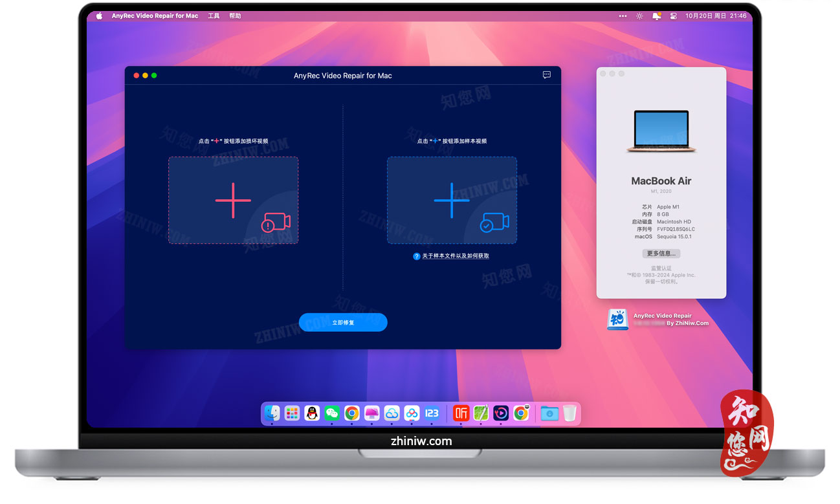Open the Downloads folder in the Dock
Viewport: 840px width, 504px height.
pyautogui.click(x=549, y=413)
